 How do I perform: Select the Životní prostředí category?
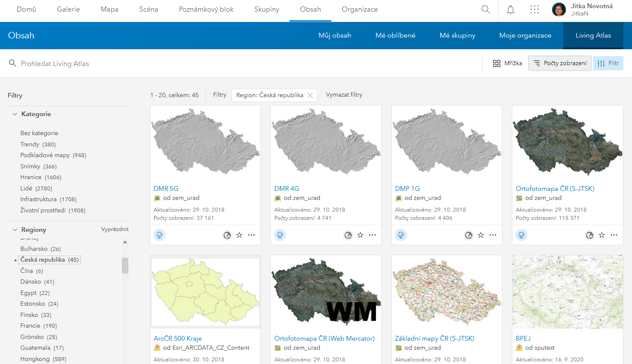click(x=53, y=210)
